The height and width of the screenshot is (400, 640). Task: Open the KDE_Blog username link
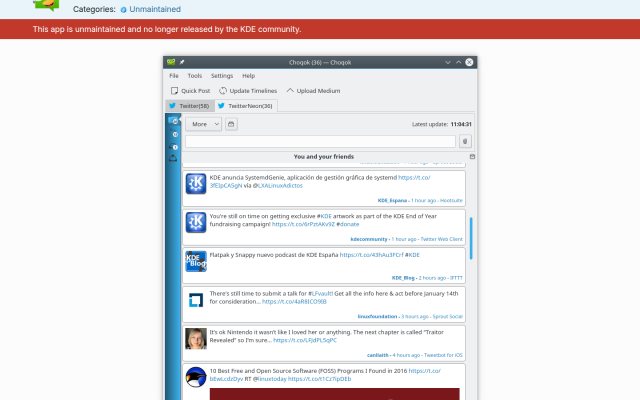[403, 278]
